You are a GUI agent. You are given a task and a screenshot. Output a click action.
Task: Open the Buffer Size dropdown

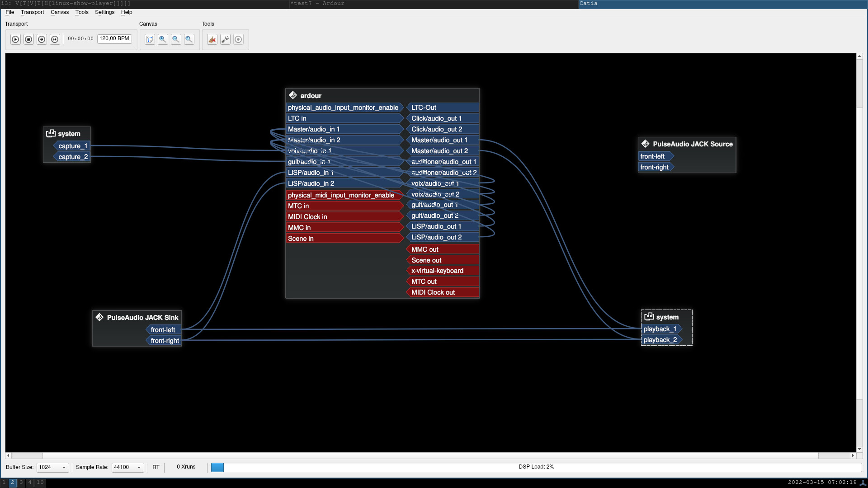52,467
